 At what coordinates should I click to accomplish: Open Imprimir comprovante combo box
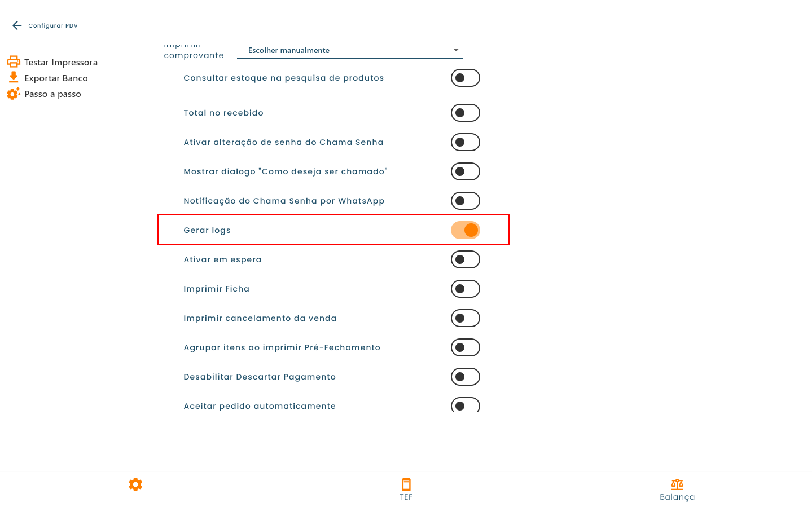[x=350, y=50]
